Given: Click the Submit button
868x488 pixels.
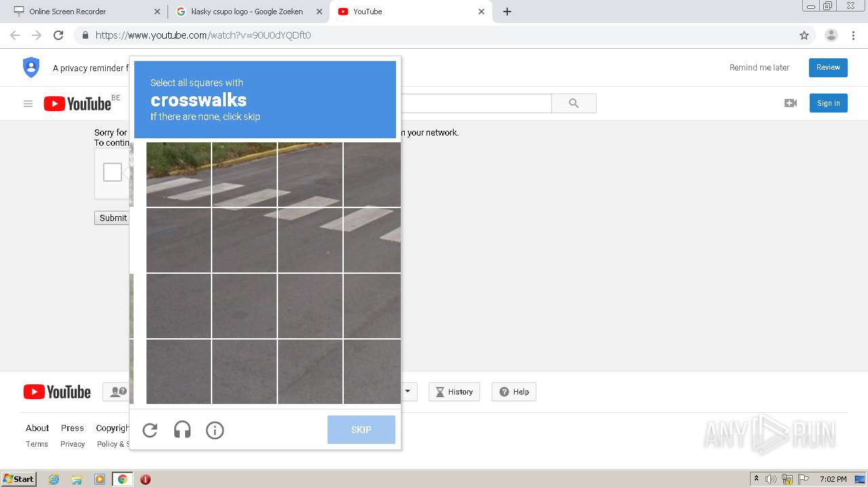Looking at the screenshot, I should pos(113,218).
